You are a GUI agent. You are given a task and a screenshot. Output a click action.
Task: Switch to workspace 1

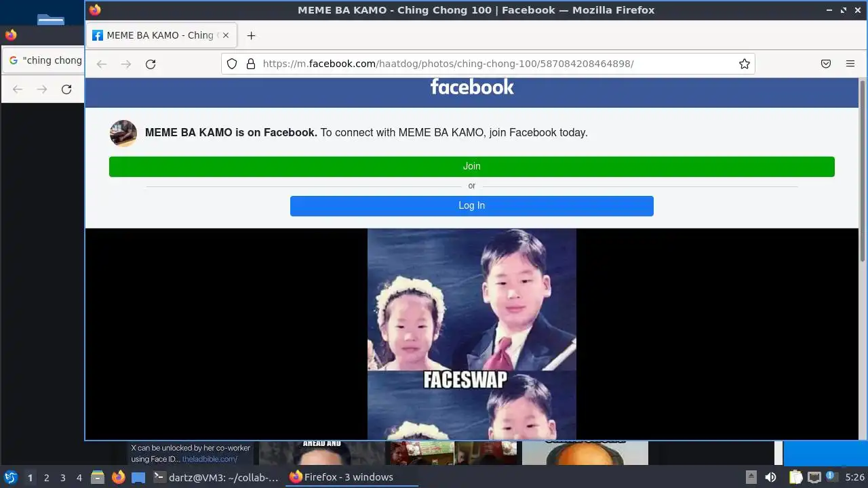30,477
